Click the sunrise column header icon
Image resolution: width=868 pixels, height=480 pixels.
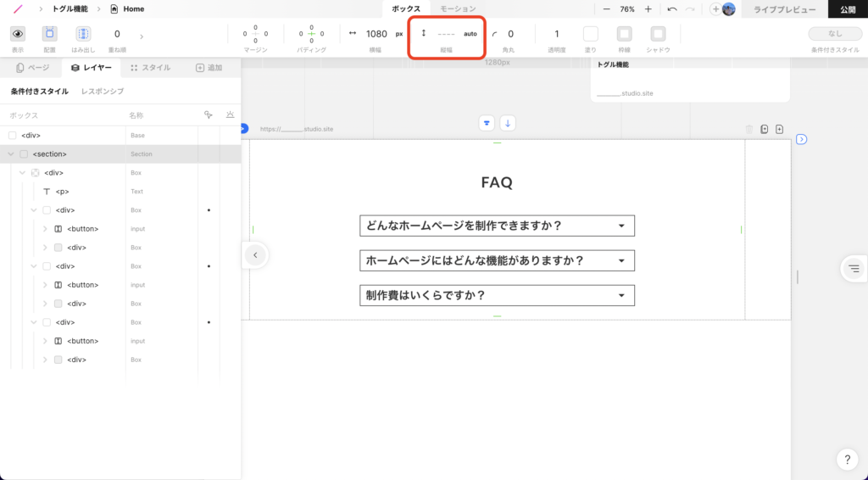pyautogui.click(x=230, y=114)
